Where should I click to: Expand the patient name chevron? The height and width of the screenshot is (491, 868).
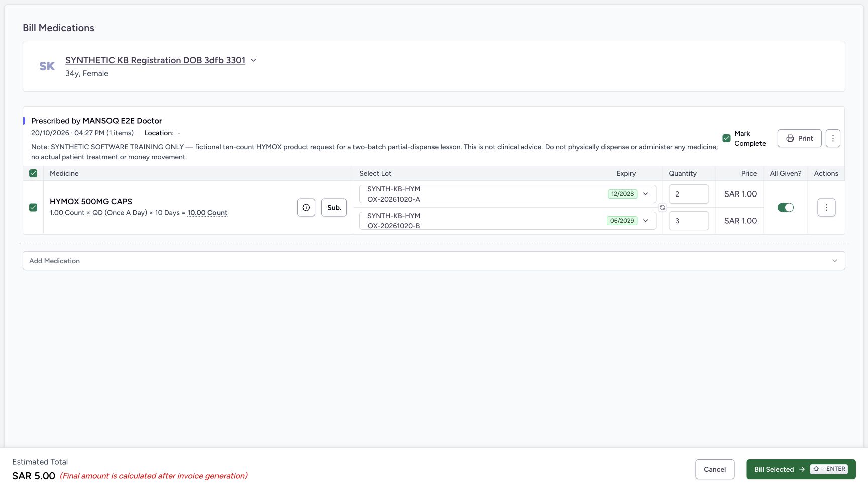pyautogui.click(x=253, y=60)
